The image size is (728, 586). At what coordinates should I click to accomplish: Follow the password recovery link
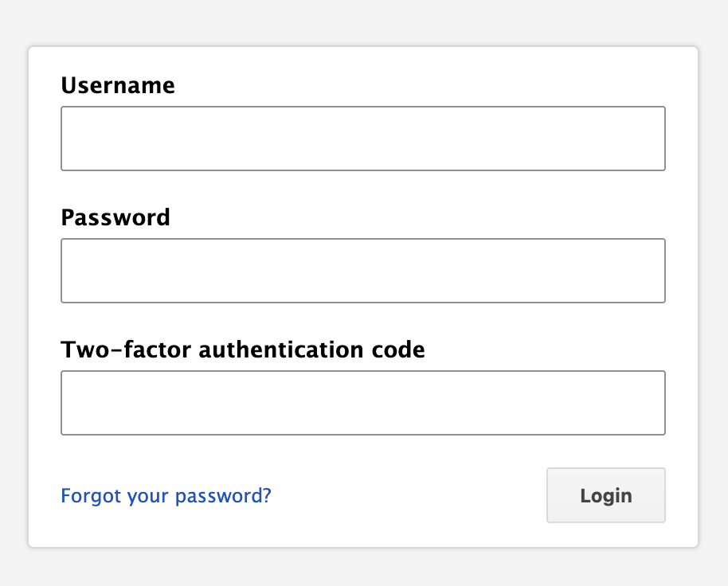(166, 496)
